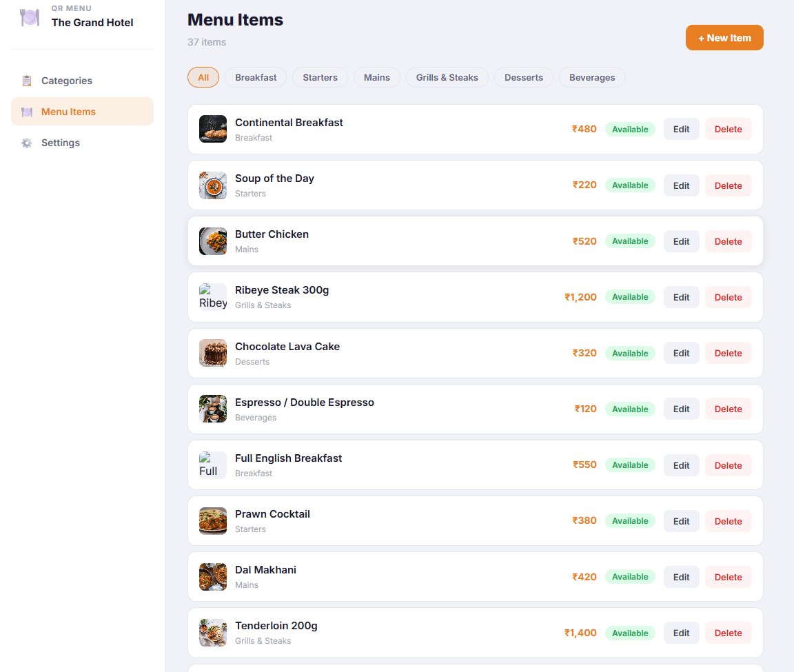Image resolution: width=794 pixels, height=672 pixels.
Task: Toggle Available badge on Butter Chicken
Action: click(630, 241)
